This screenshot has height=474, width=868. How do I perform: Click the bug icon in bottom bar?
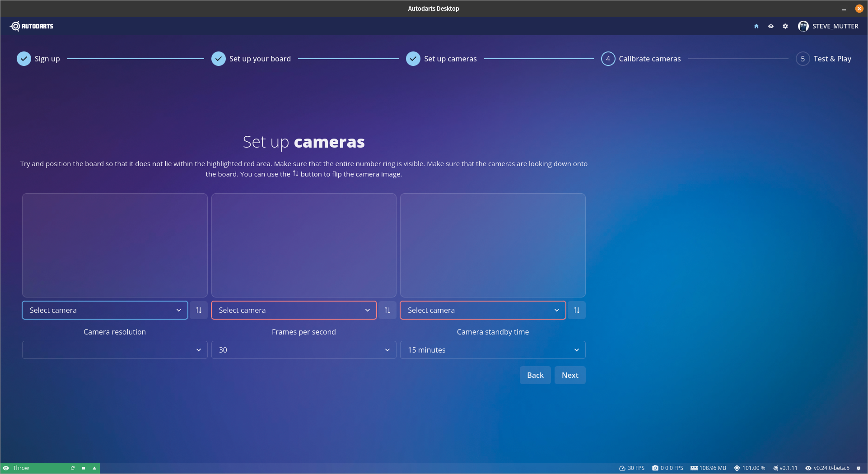[x=859, y=468]
